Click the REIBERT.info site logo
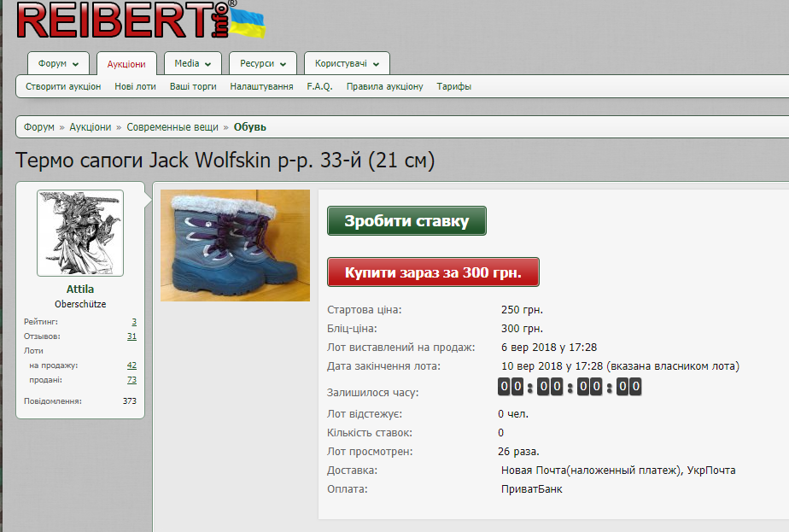The width and height of the screenshot is (789, 532). click(x=141, y=20)
